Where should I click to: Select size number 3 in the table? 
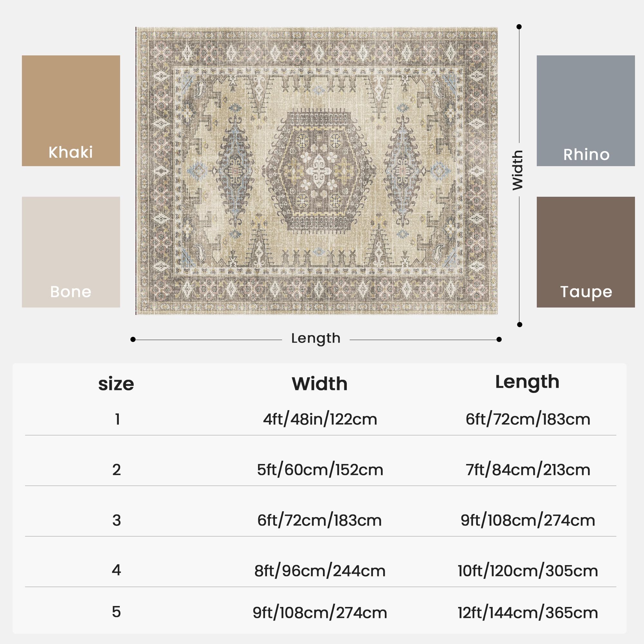pos(116,520)
